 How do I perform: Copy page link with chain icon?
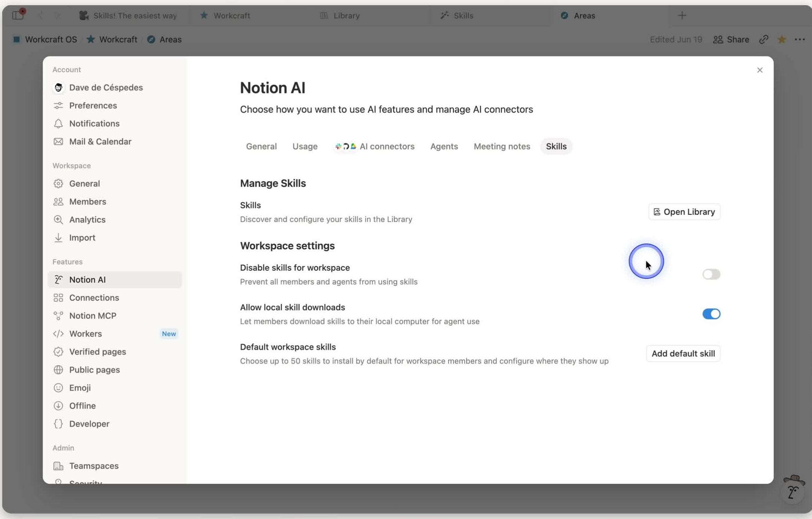[763, 39]
